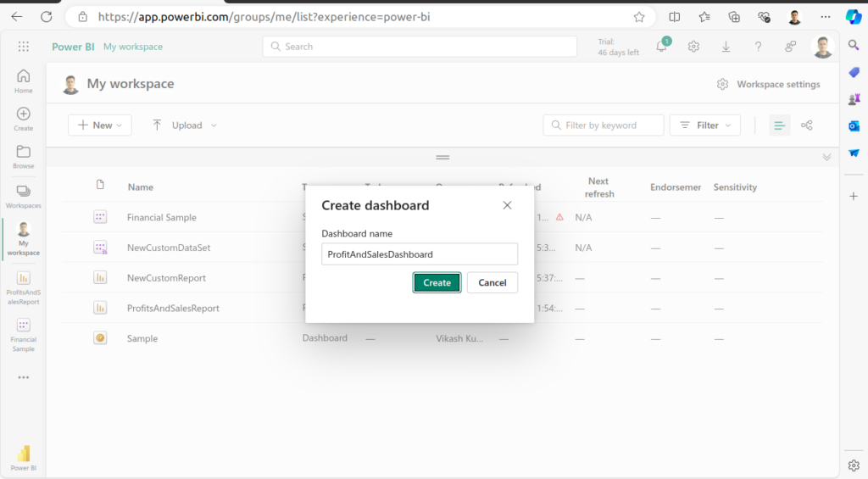The width and height of the screenshot is (868, 479).
Task: Open the notifications bell icon
Action: (661, 47)
